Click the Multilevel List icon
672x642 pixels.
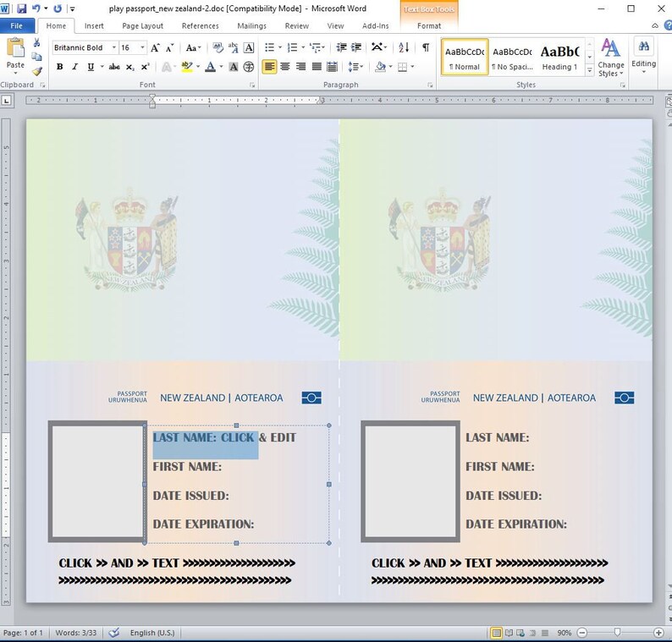point(316,47)
